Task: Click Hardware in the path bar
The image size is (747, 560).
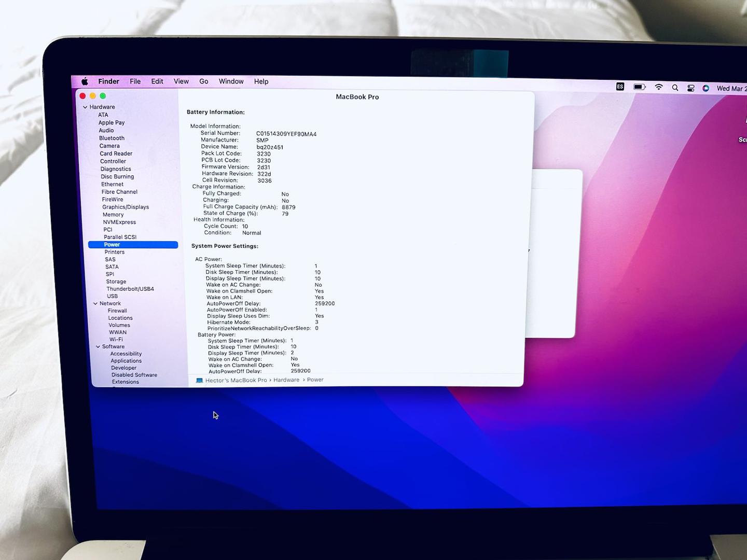Action: (x=286, y=380)
